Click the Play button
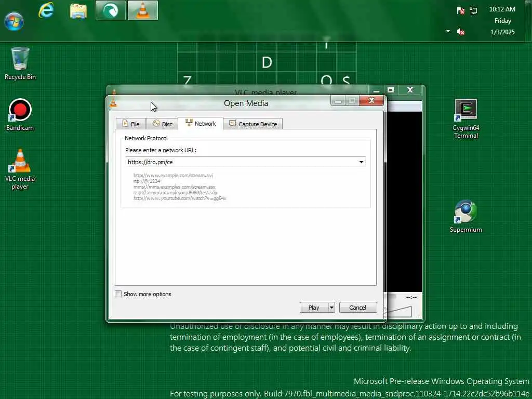Screen dimensions: 532x399 tap(314, 308)
